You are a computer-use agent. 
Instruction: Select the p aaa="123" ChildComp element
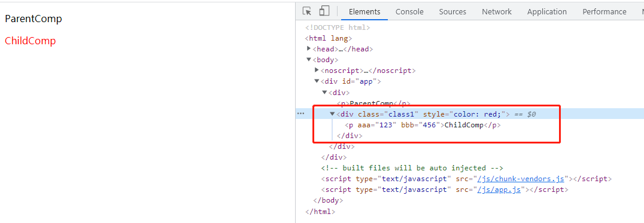click(x=423, y=125)
